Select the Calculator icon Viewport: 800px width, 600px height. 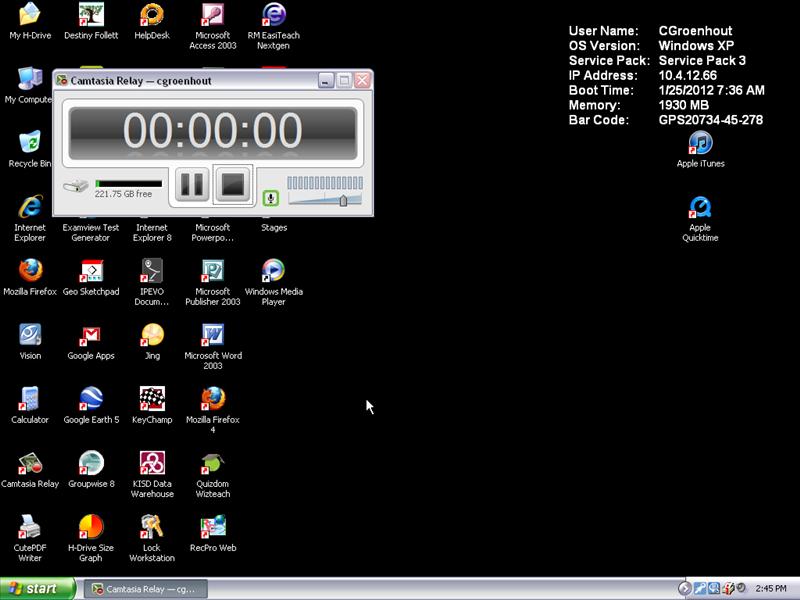(30, 406)
